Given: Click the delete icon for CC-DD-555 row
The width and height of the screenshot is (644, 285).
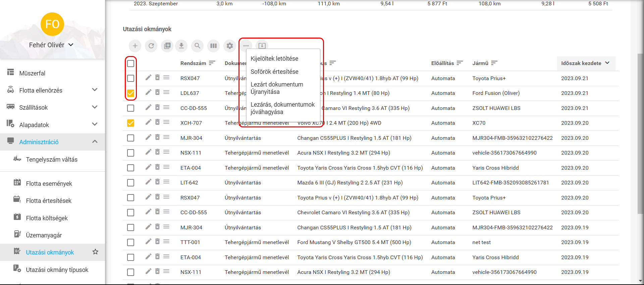Looking at the screenshot, I should [157, 107].
